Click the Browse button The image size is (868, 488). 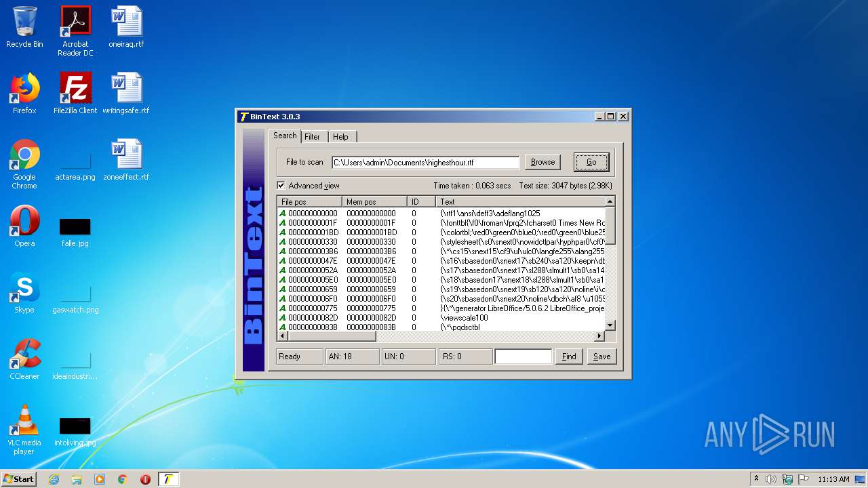click(542, 162)
